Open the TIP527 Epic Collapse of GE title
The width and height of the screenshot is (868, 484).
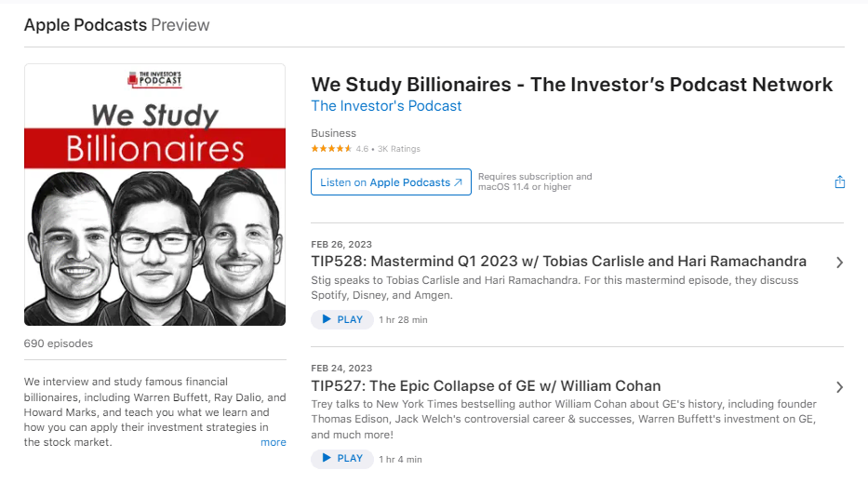[486, 385]
